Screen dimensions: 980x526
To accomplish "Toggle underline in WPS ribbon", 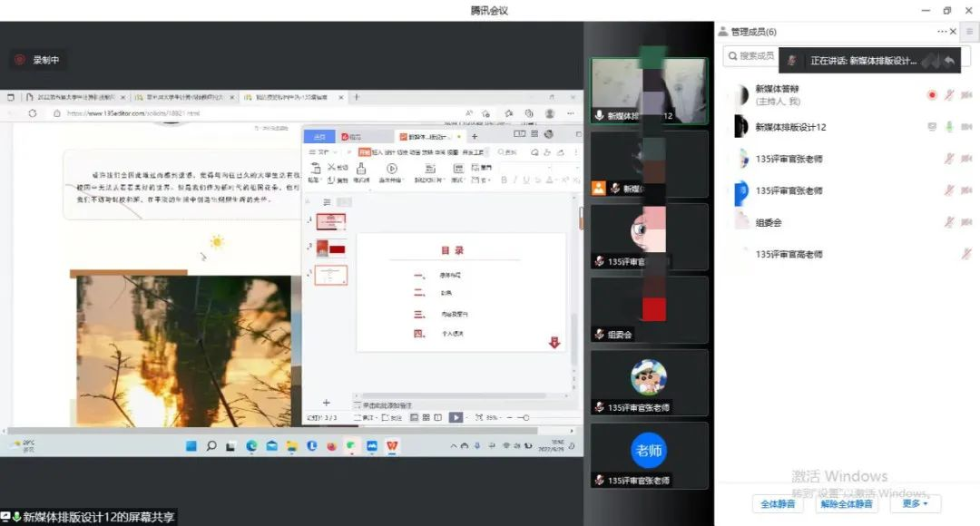I will (526, 180).
